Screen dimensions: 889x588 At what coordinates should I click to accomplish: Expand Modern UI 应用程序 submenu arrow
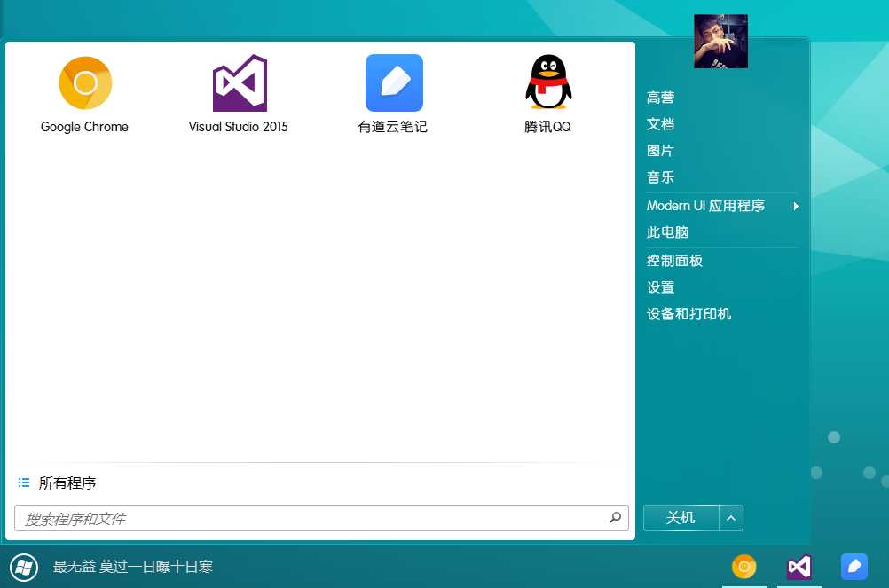coord(796,206)
